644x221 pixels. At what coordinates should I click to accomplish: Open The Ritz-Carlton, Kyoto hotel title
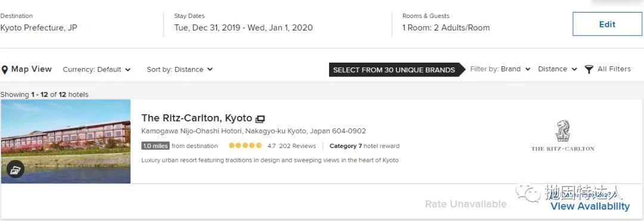197,118
